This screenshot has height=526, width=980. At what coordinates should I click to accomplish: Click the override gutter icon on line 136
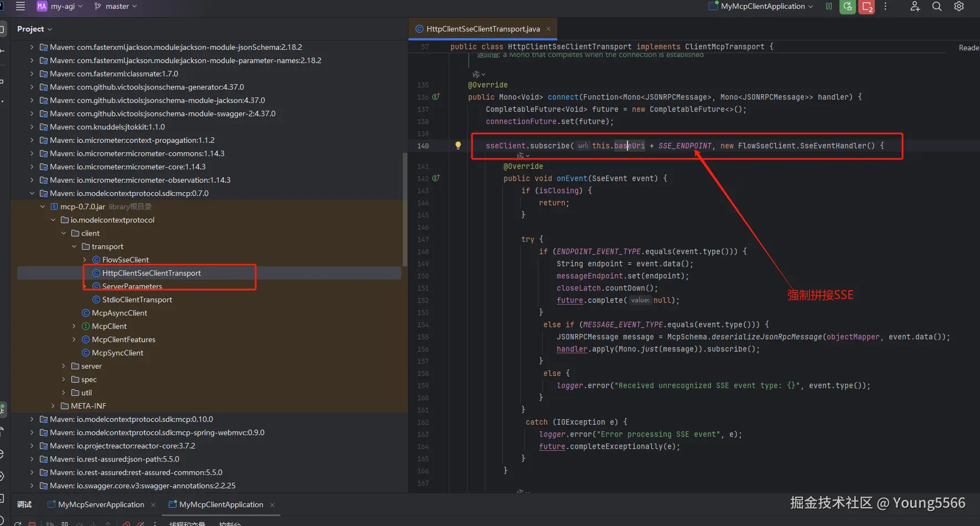click(436, 97)
